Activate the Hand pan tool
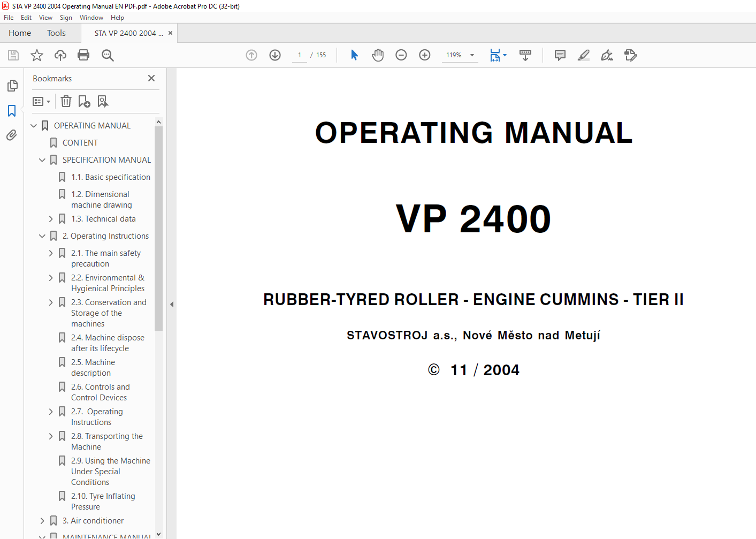This screenshot has height=539, width=756. point(378,55)
